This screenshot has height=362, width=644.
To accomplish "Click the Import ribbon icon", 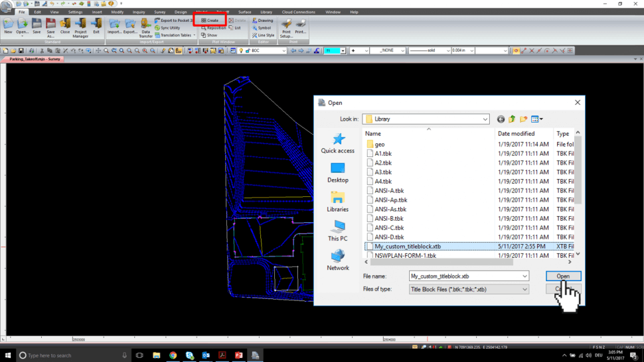I will [114, 27].
